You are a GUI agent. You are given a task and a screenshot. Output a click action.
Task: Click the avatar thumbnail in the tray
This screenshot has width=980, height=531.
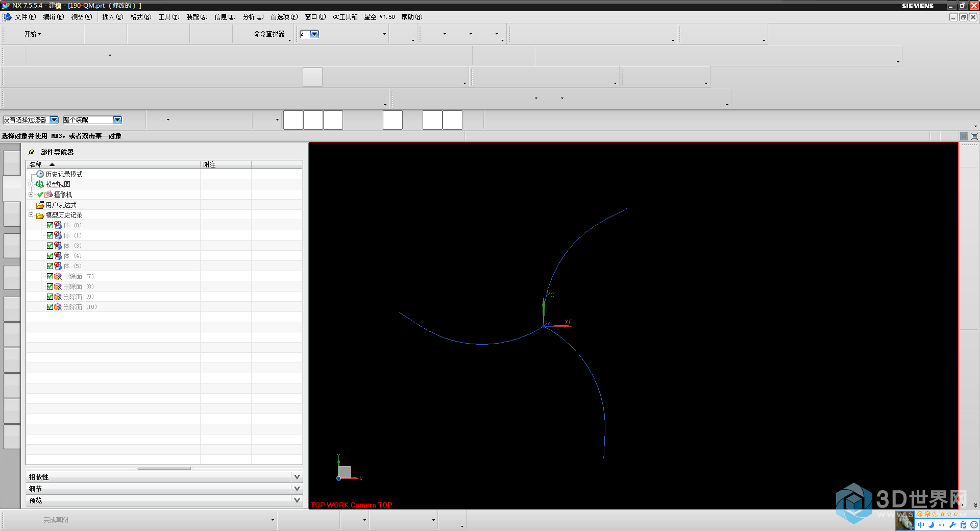(905, 521)
